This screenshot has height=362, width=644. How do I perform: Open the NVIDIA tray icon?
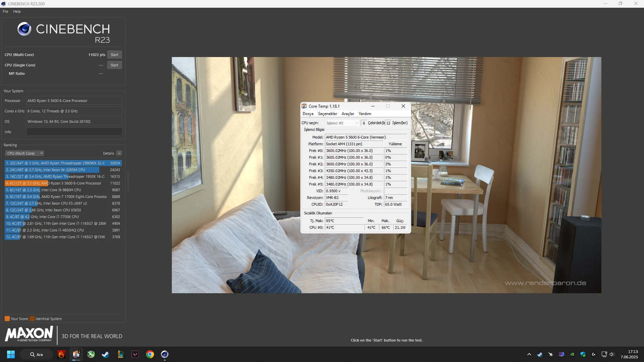point(572,354)
